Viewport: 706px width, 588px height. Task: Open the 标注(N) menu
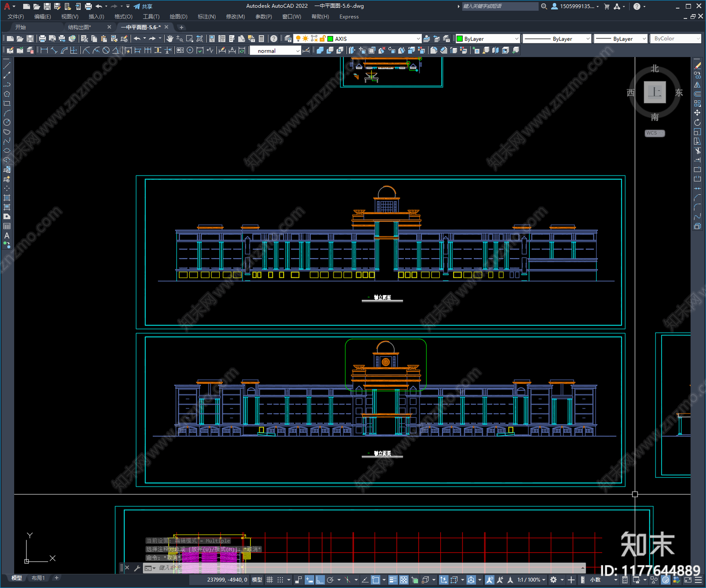pyautogui.click(x=207, y=17)
